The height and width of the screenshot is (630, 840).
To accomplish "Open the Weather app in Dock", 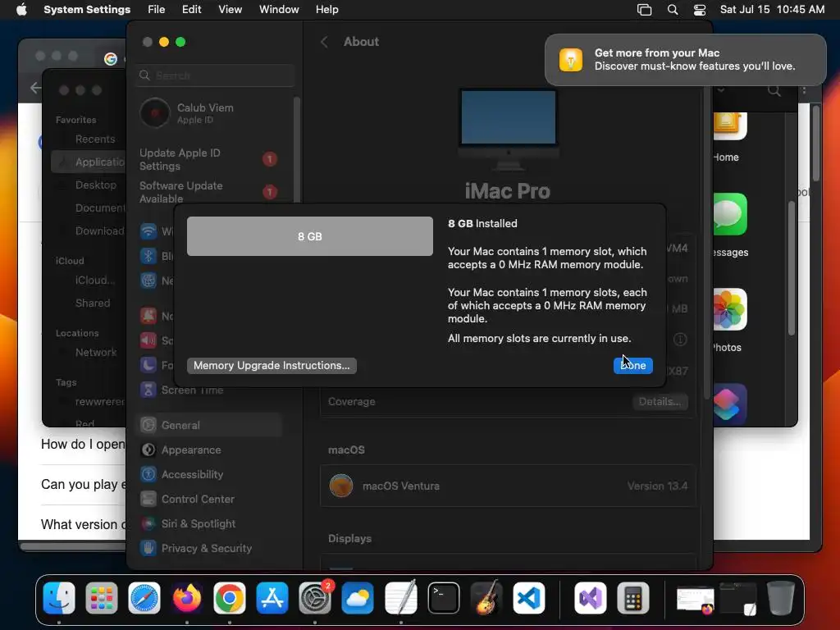I will 358,598.
